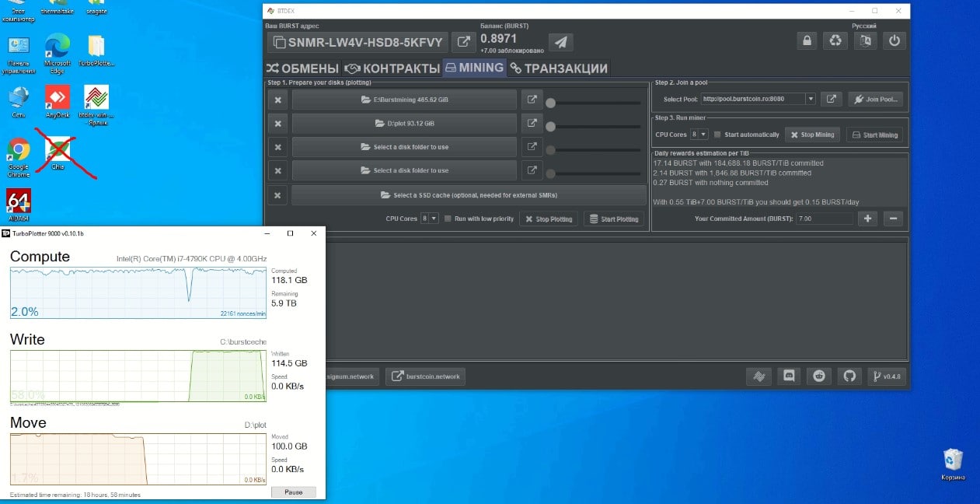Click X beside fourth disk folder row
980x504 pixels.
tap(277, 170)
